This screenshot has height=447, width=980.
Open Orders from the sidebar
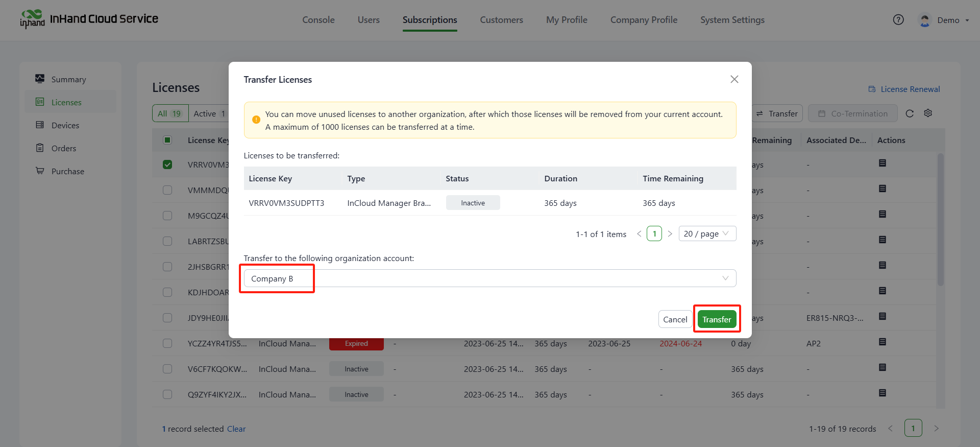63,148
